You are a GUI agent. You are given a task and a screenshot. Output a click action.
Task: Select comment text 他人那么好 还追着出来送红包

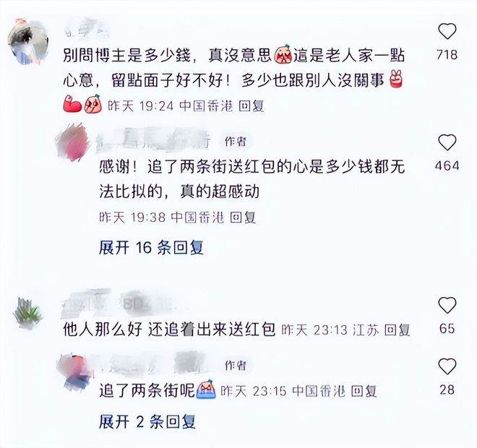(x=169, y=329)
